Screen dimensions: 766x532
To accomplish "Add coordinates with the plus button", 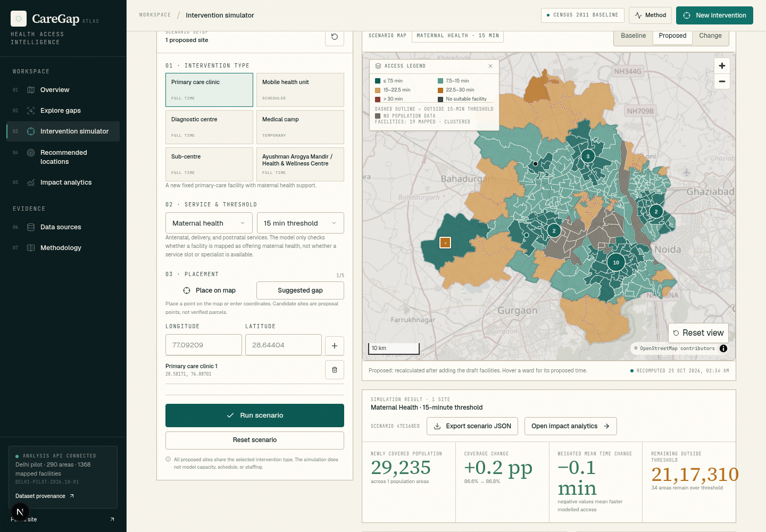I will click(x=335, y=346).
